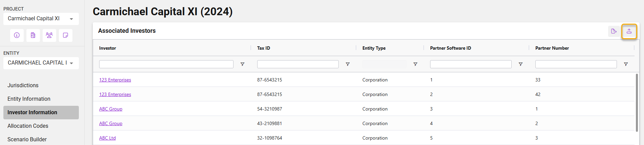The image size is (644, 145).
Task: Open the Partner Number column filter icon
Action: (x=626, y=64)
